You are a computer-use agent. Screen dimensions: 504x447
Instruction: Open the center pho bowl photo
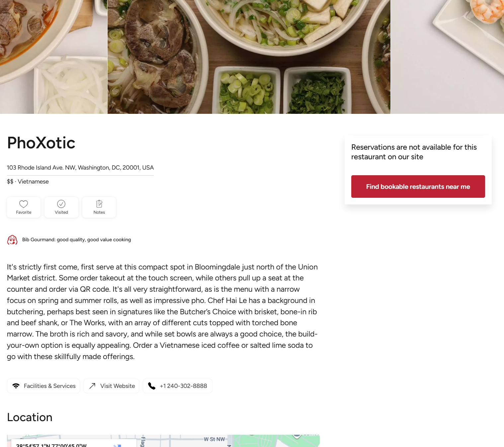[249, 57]
